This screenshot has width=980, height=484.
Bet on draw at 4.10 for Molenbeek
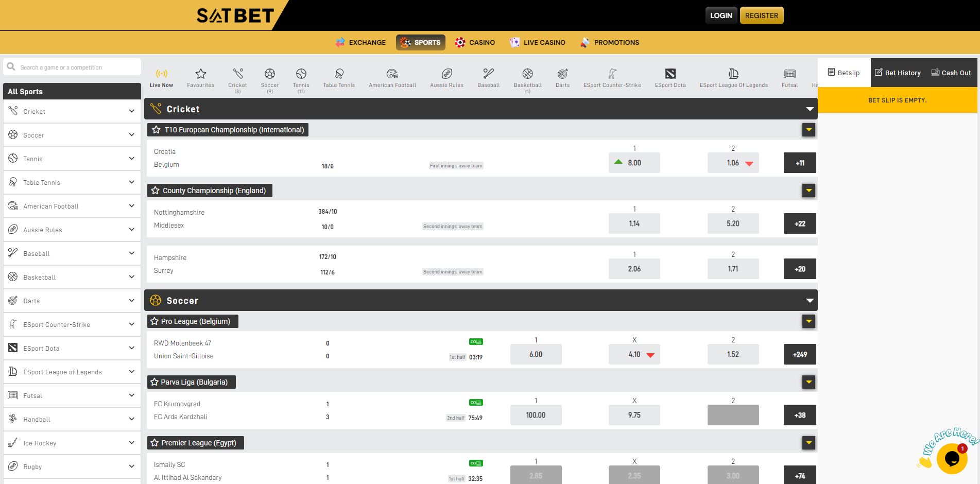pyautogui.click(x=634, y=354)
